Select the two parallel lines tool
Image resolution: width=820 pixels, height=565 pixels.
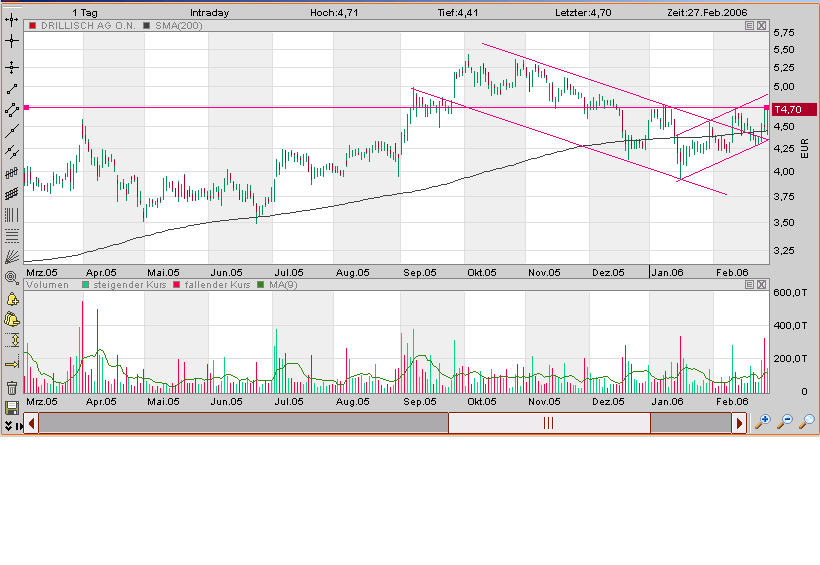[12, 152]
